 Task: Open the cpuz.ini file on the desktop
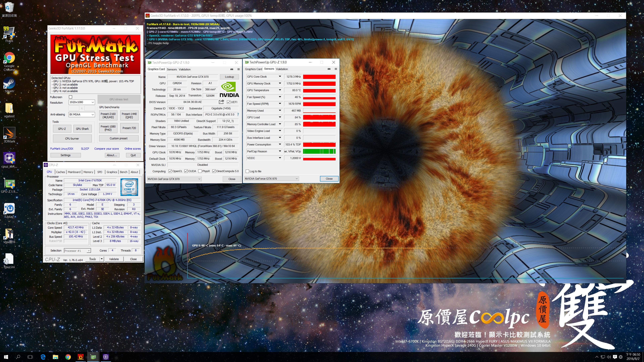[9, 261]
